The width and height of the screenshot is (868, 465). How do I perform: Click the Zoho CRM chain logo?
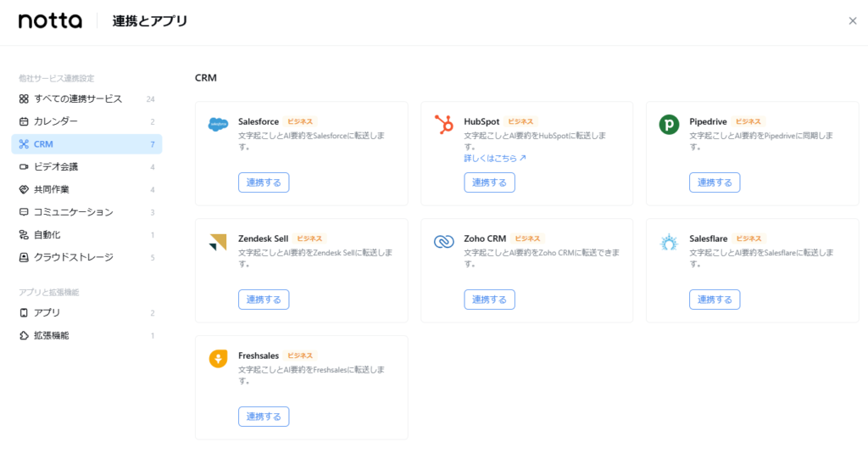pyautogui.click(x=443, y=242)
